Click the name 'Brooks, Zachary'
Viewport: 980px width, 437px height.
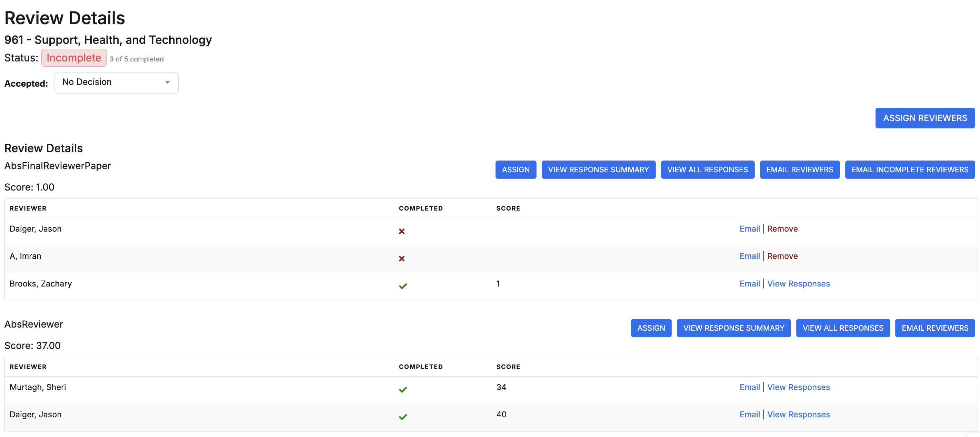pyautogui.click(x=41, y=284)
